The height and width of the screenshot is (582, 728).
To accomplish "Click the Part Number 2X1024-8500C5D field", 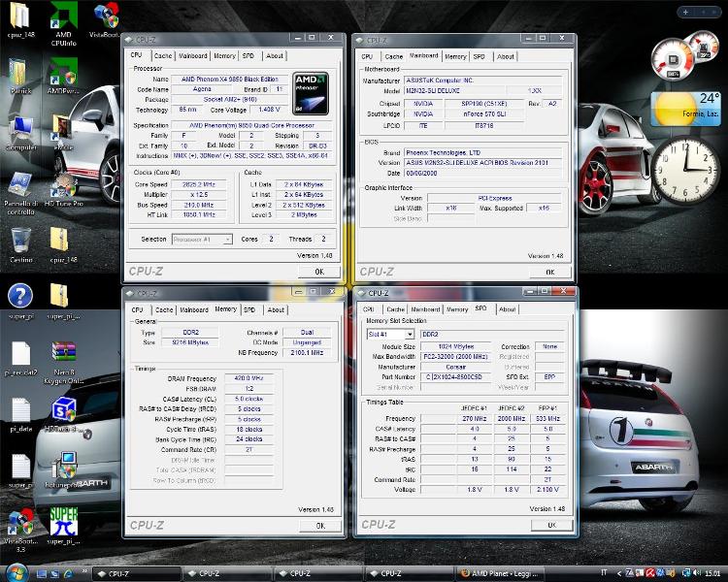I will coord(455,377).
